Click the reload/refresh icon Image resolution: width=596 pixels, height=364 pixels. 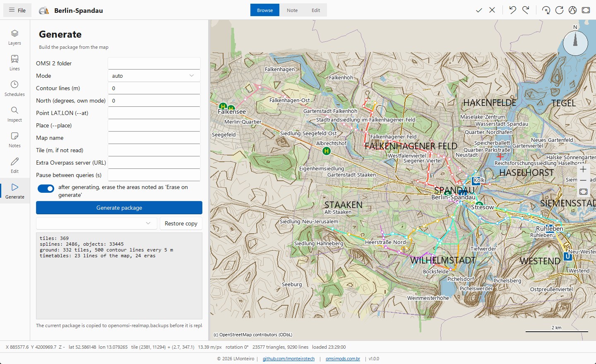coord(559,10)
